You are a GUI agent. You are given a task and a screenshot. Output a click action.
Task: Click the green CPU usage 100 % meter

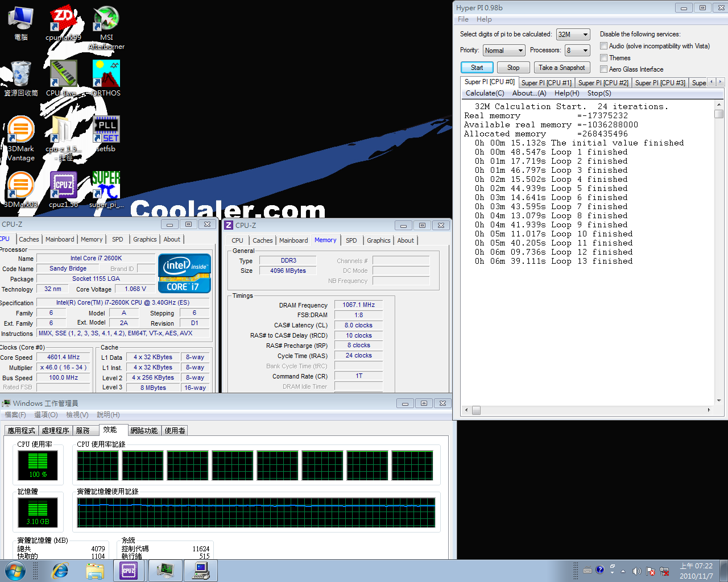(x=38, y=465)
